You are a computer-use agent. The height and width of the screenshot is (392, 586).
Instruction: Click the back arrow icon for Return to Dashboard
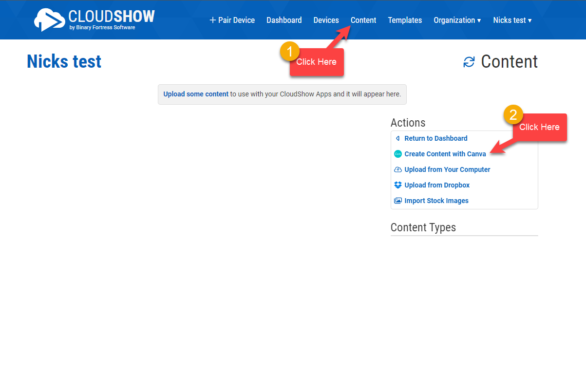[397, 138]
